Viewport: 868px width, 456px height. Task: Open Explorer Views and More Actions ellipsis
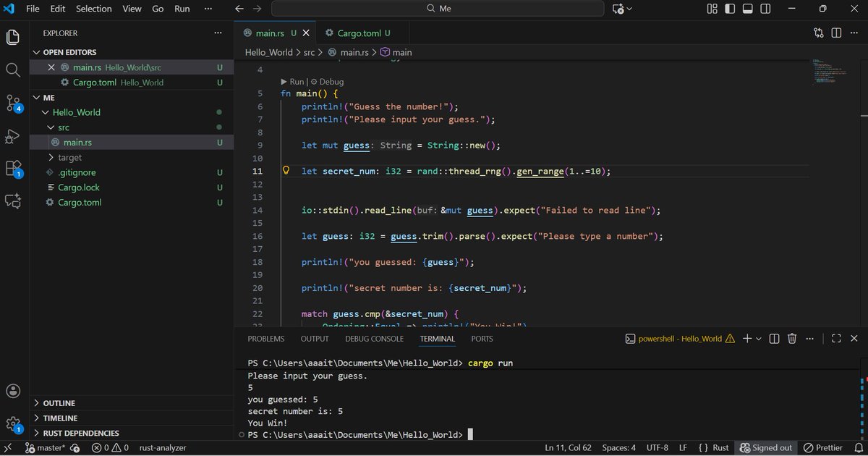(x=218, y=33)
